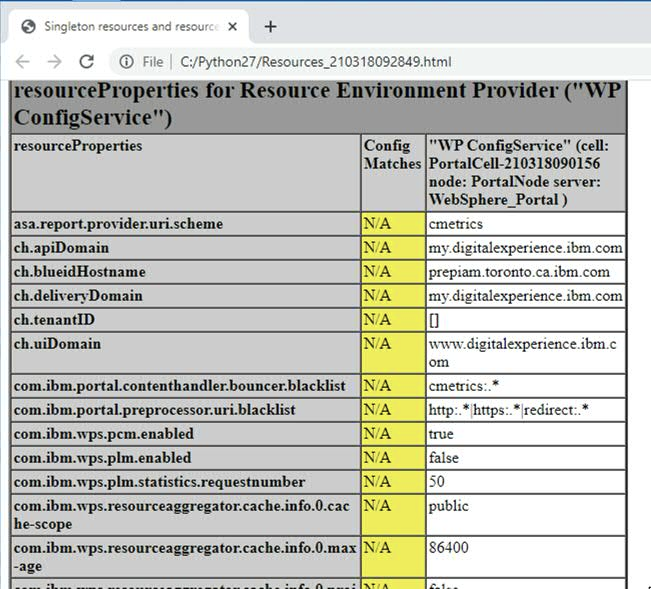651x589 pixels.
Task: Click N/A cell in max-age row
Action: (393, 557)
